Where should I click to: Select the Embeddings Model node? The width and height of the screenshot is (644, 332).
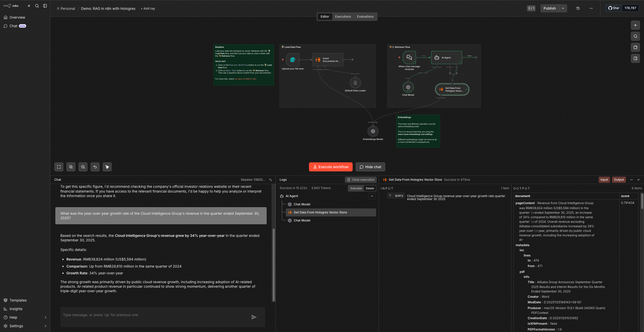373,131
